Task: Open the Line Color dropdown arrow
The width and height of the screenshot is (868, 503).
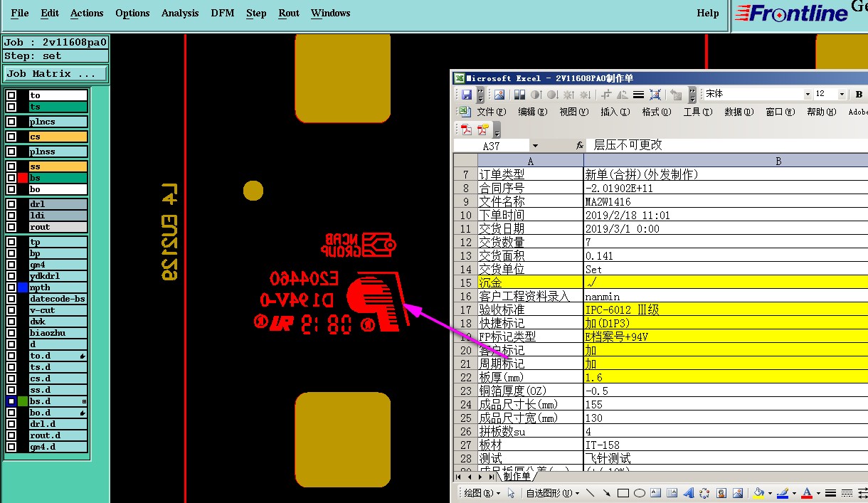Action: pos(794,493)
